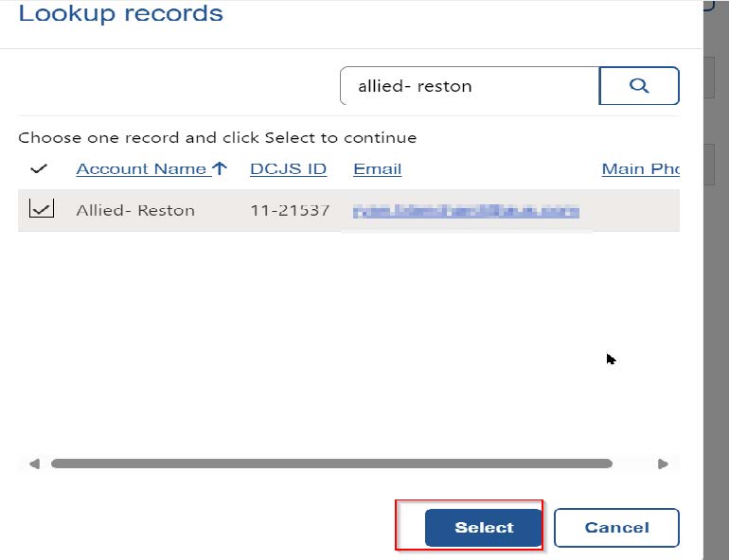Sort by the Main Phone column header

coord(640,168)
